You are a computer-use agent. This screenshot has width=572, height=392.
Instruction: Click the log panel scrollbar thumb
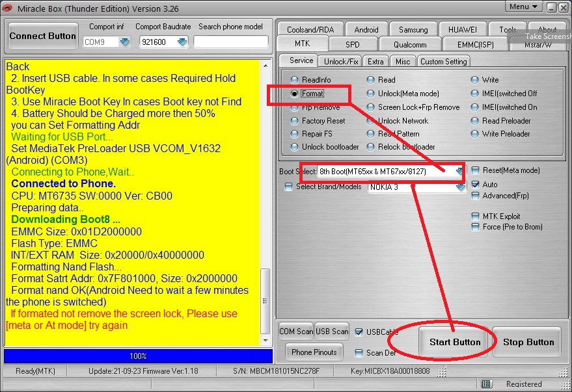266,301
